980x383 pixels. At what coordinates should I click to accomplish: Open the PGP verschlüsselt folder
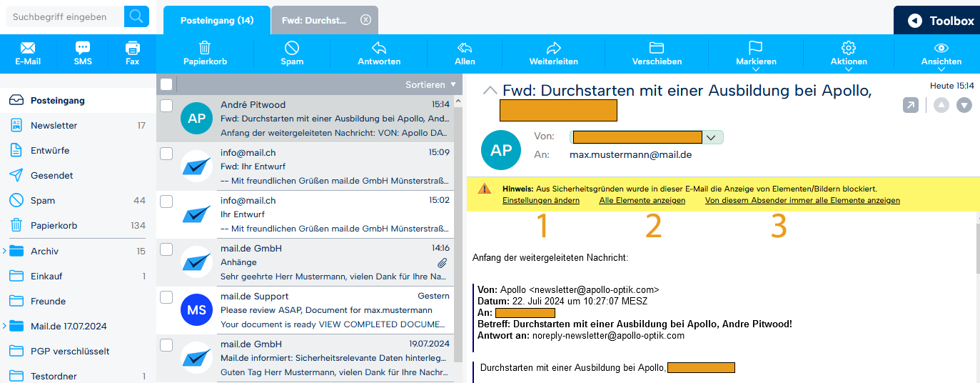click(x=78, y=352)
